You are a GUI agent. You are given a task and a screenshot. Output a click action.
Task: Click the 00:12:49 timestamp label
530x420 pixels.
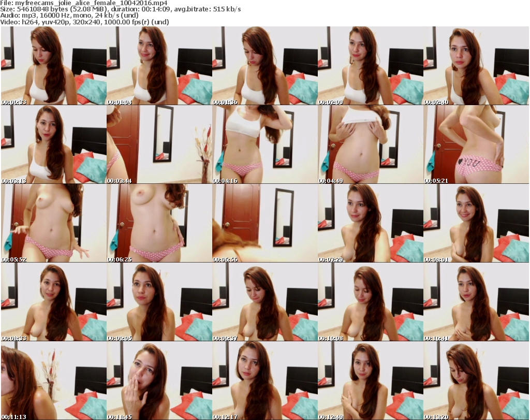(330, 416)
